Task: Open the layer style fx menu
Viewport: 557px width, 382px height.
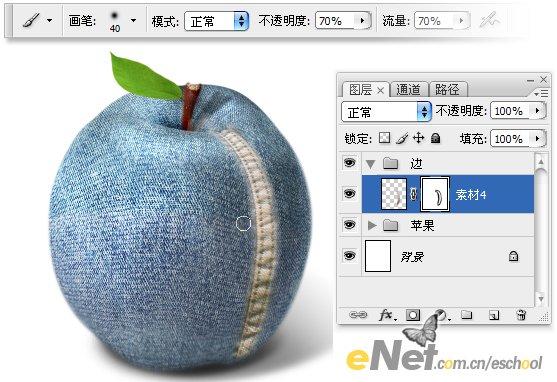Action: [387, 315]
